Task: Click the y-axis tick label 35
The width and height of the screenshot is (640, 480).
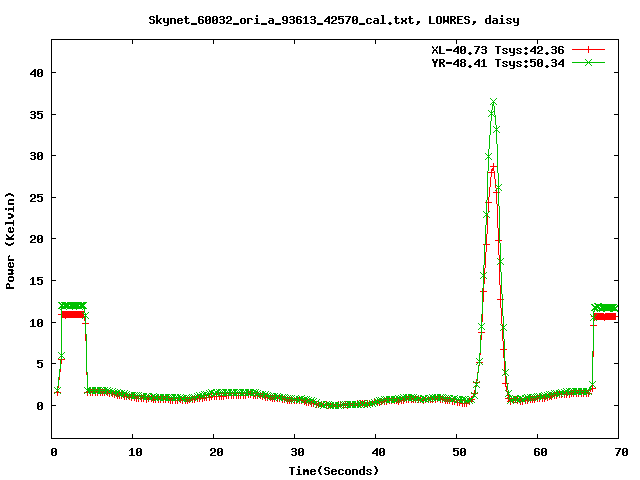Action: coord(37,115)
